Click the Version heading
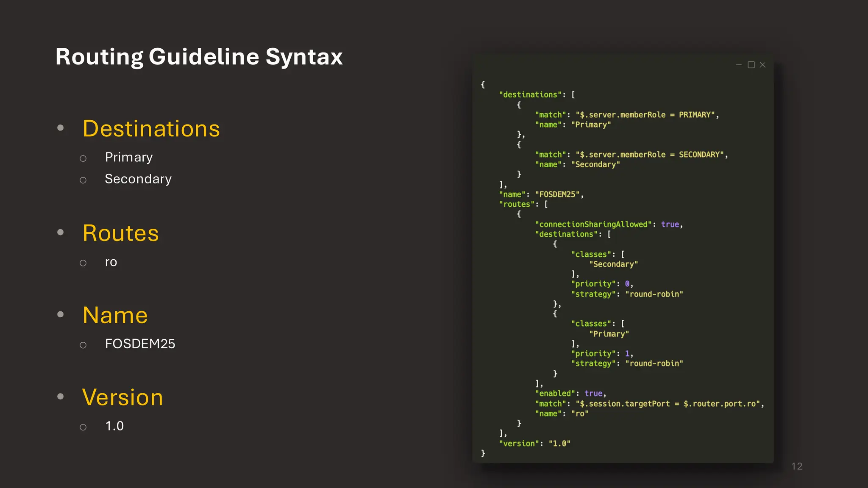Image resolution: width=868 pixels, height=488 pixels. click(x=122, y=398)
